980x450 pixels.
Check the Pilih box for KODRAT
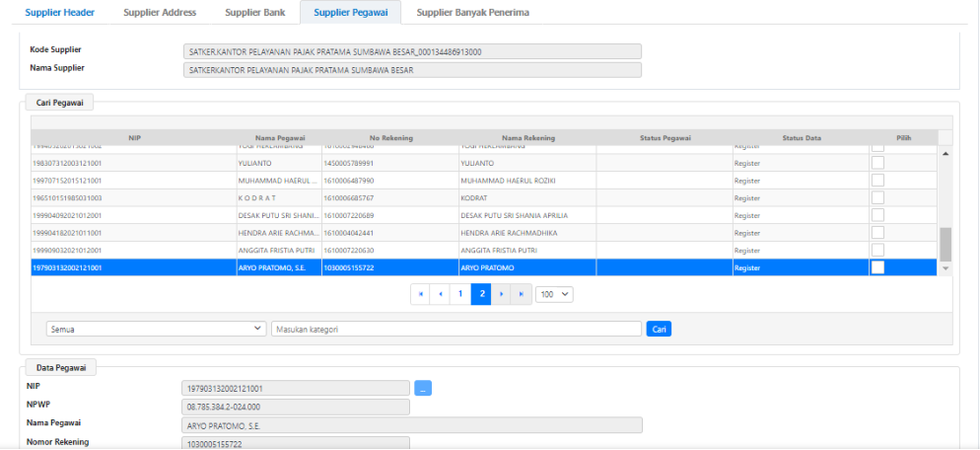click(877, 197)
